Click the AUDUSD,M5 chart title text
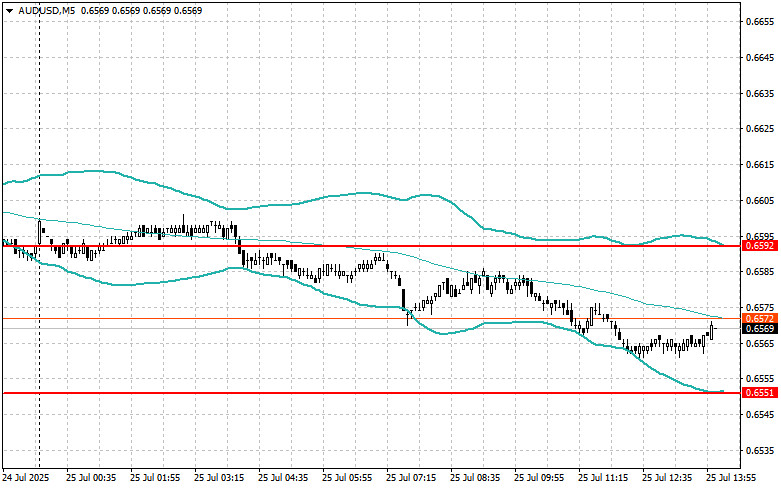 point(47,10)
